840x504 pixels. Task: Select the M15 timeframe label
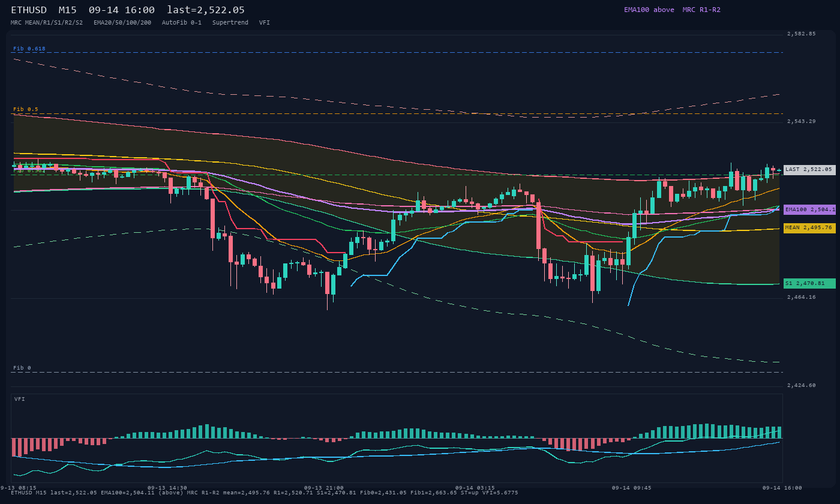point(68,10)
